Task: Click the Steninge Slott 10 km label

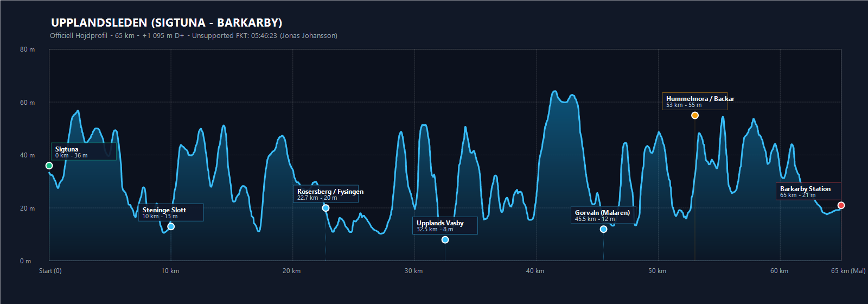Action: 171,212
